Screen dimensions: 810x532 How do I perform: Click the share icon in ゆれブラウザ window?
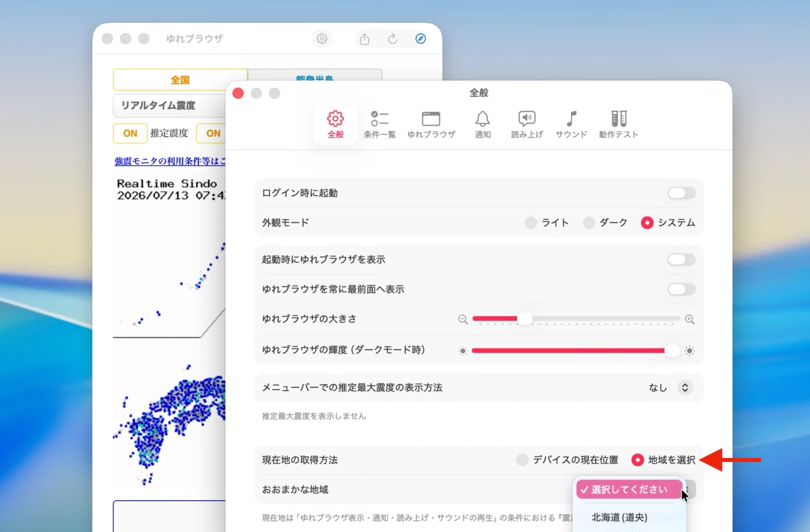(364, 39)
